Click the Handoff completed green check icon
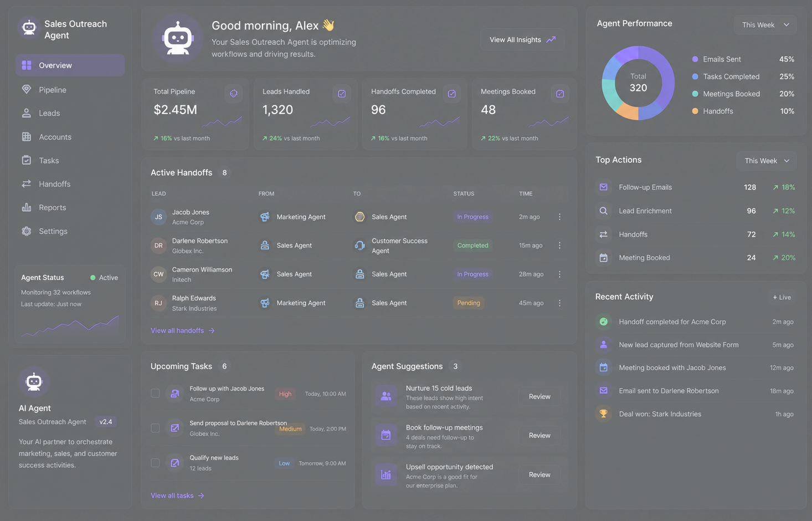The height and width of the screenshot is (521, 812). coord(604,321)
